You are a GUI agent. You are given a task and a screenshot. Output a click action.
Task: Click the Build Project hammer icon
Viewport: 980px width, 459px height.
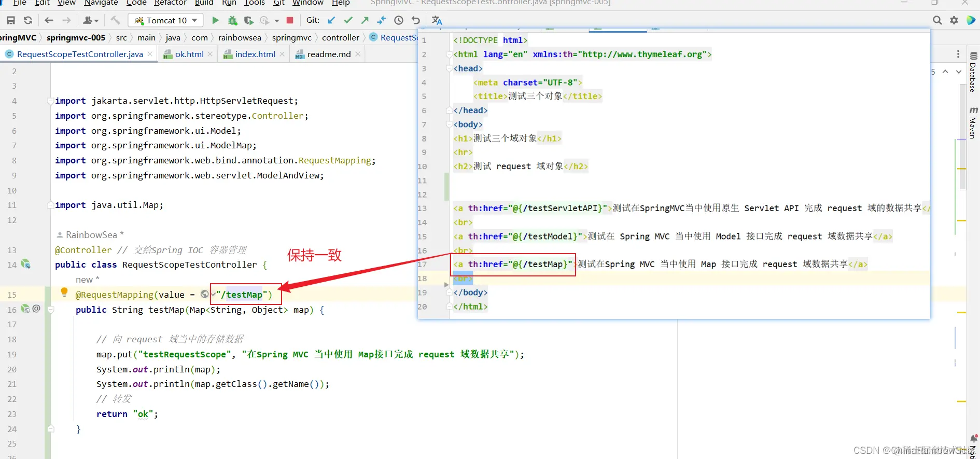tap(115, 20)
